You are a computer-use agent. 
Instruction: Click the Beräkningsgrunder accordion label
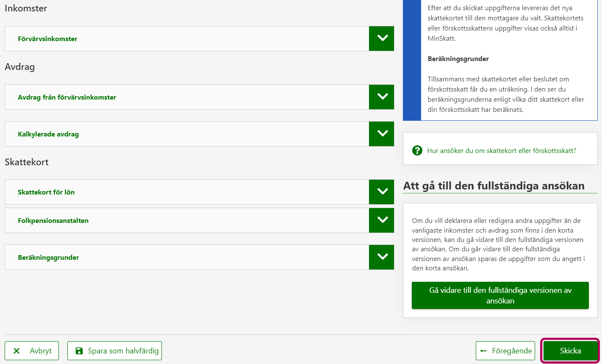[x=48, y=258]
